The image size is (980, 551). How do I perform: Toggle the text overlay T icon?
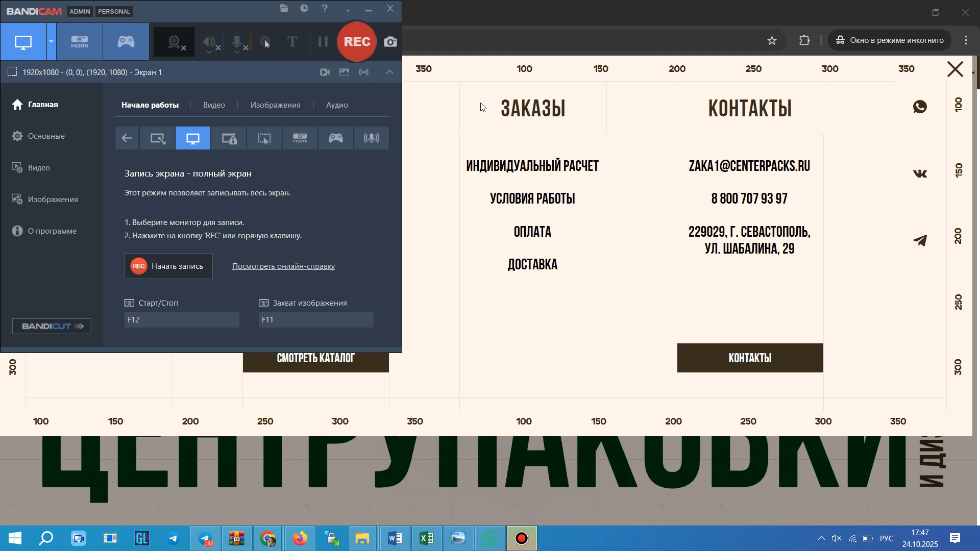click(292, 42)
